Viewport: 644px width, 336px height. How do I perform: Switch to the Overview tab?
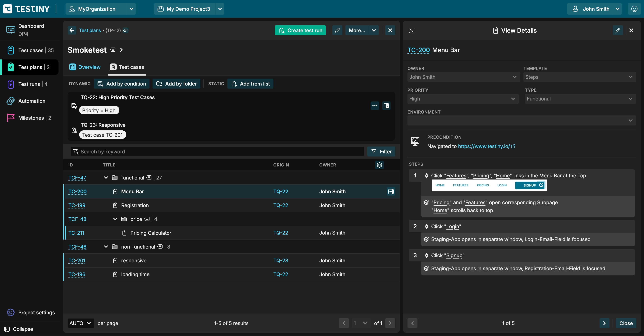tap(85, 67)
